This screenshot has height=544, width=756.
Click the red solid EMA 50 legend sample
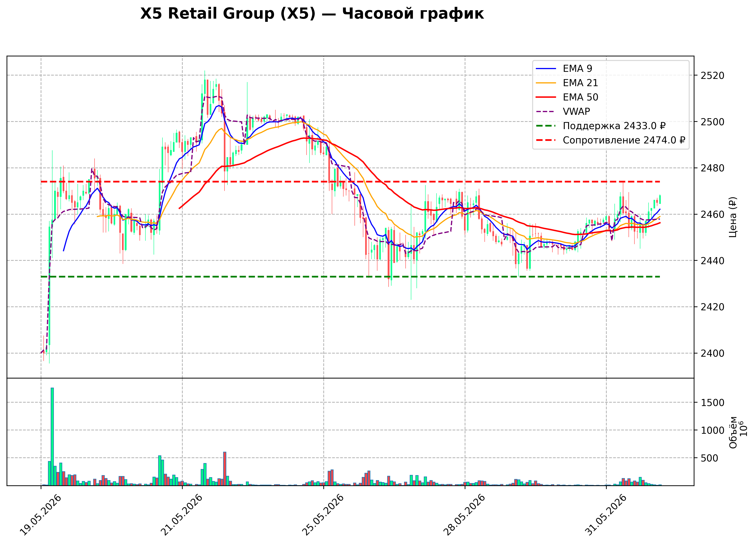click(546, 97)
